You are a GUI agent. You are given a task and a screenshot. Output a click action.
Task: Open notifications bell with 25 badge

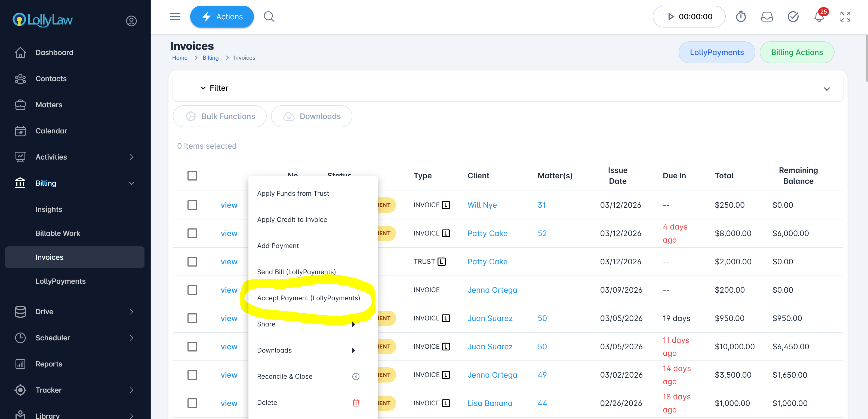click(x=819, y=17)
